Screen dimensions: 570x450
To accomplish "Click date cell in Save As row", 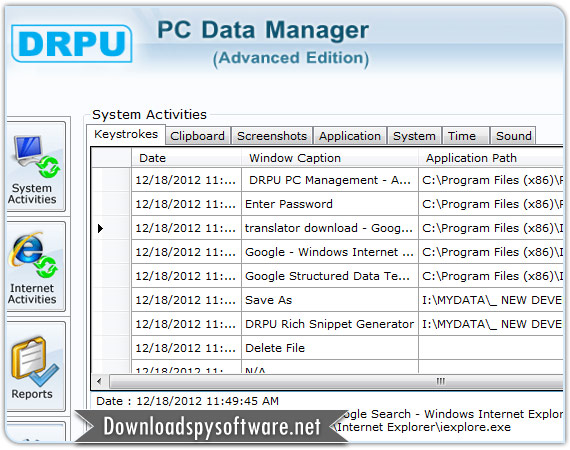I will click(186, 300).
